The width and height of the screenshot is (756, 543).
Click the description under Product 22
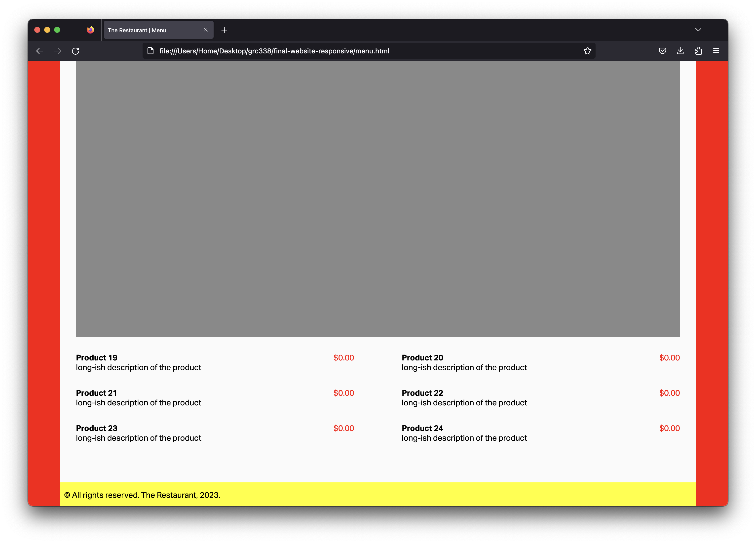[x=464, y=403]
